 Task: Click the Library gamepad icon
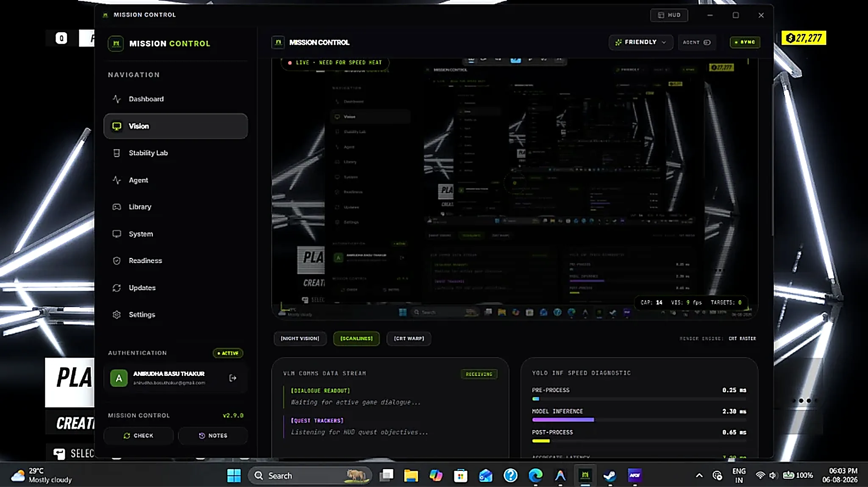(x=117, y=207)
